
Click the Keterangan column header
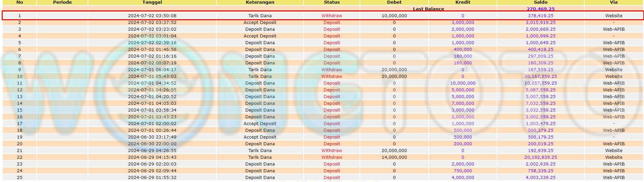[x=260, y=2]
